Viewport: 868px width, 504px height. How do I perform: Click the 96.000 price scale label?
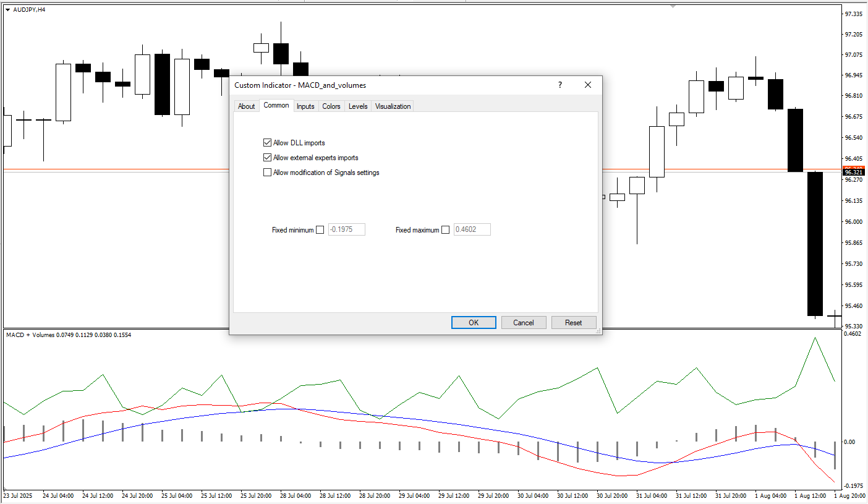click(x=854, y=222)
